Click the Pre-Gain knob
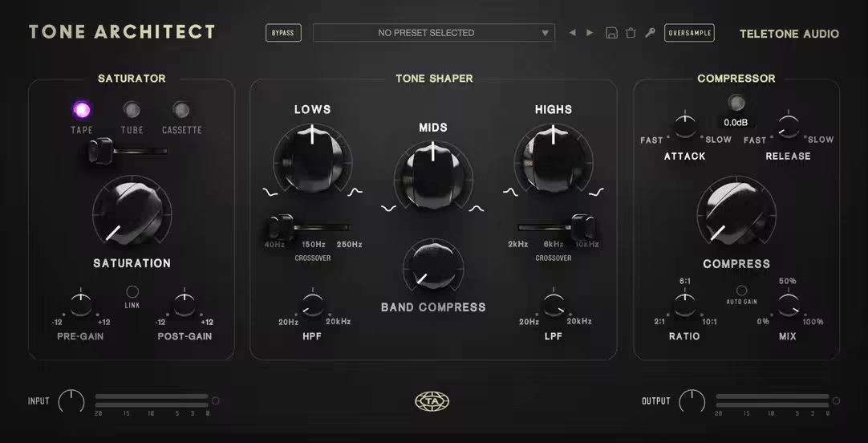 [x=81, y=305]
